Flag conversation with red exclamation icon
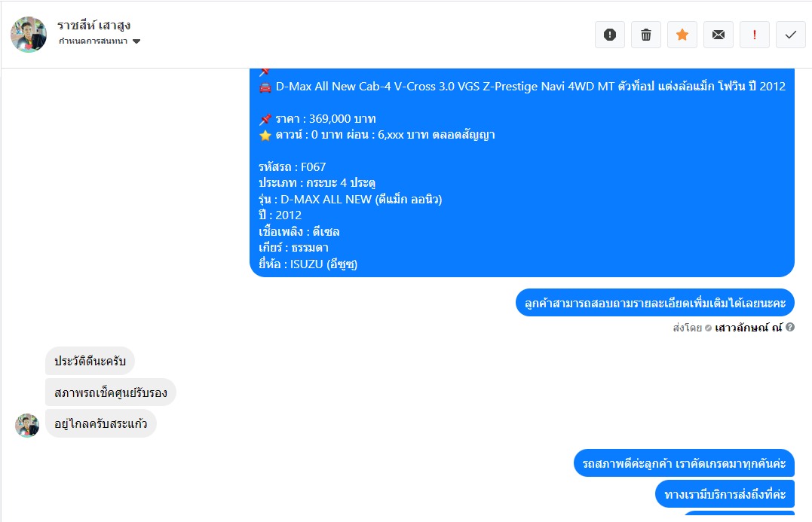This screenshot has height=522, width=812. (755, 35)
